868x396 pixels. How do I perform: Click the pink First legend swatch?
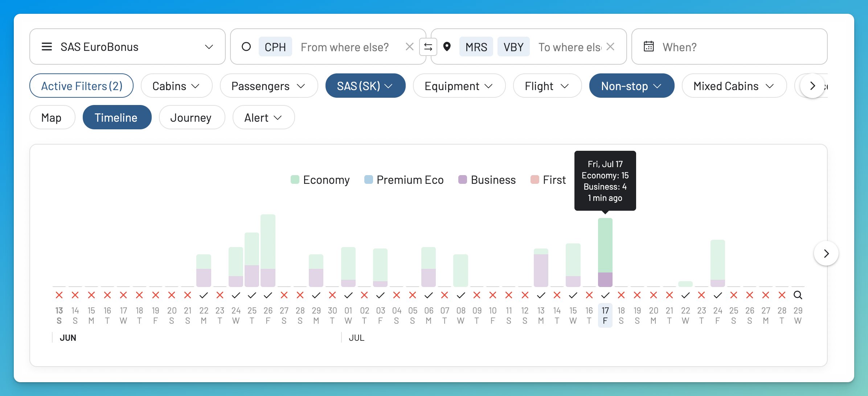pyautogui.click(x=535, y=179)
